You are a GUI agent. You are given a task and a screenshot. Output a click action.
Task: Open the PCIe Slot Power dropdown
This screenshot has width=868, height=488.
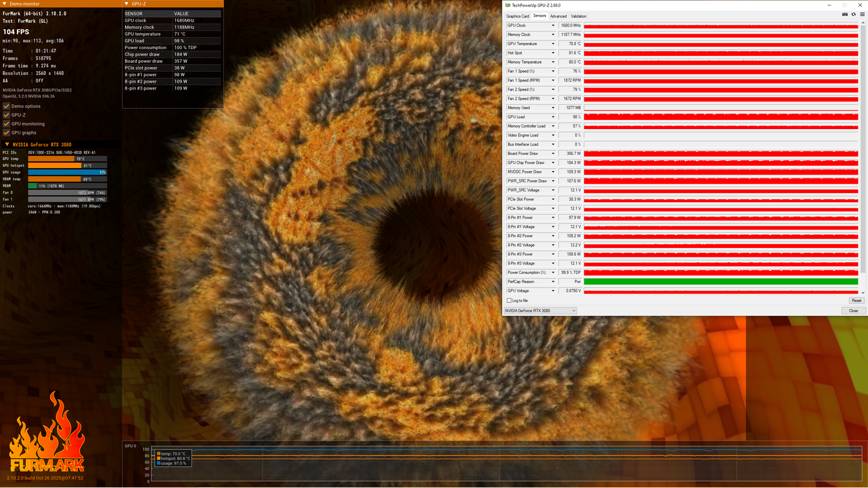pyautogui.click(x=553, y=199)
